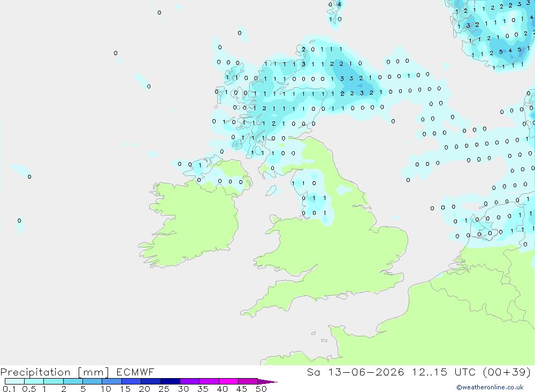The width and height of the screenshot is (535, 392).
Task: Click legend scale value '45'
Action: pyautogui.click(x=242, y=389)
